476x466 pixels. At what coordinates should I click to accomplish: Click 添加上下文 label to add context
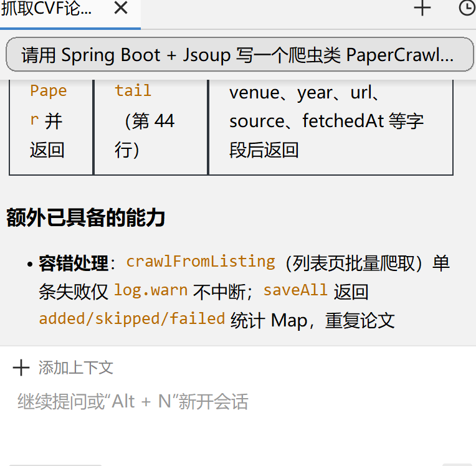click(75, 368)
